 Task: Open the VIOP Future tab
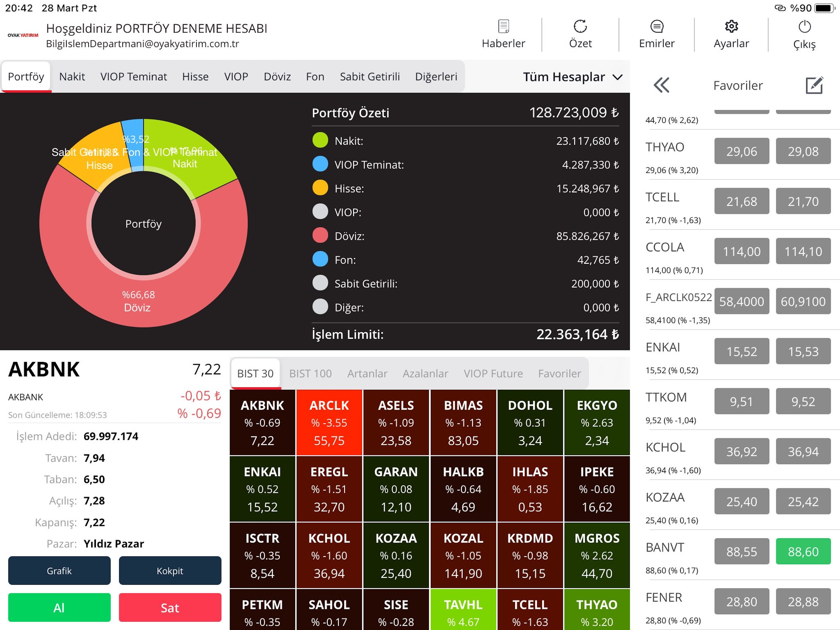coord(493,373)
